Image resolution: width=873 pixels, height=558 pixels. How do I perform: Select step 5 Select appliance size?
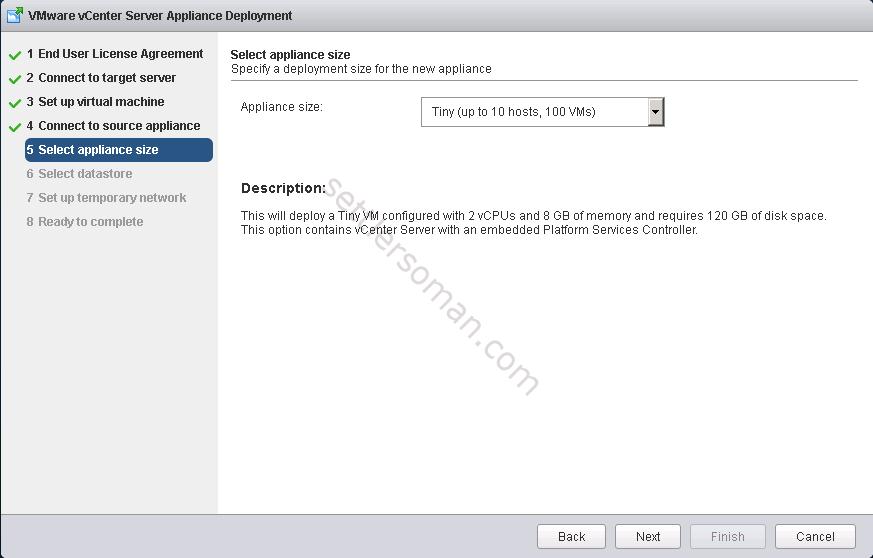coord(119,150)
